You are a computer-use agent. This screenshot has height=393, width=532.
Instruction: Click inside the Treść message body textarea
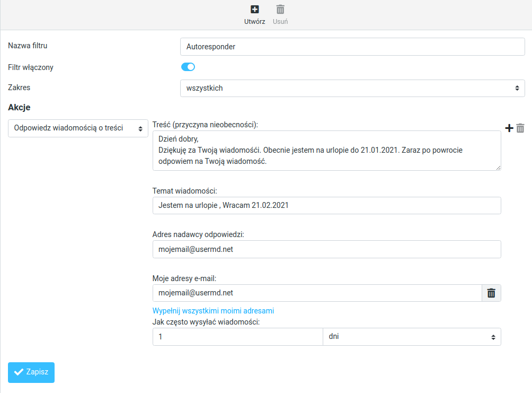tap(326, 151)
